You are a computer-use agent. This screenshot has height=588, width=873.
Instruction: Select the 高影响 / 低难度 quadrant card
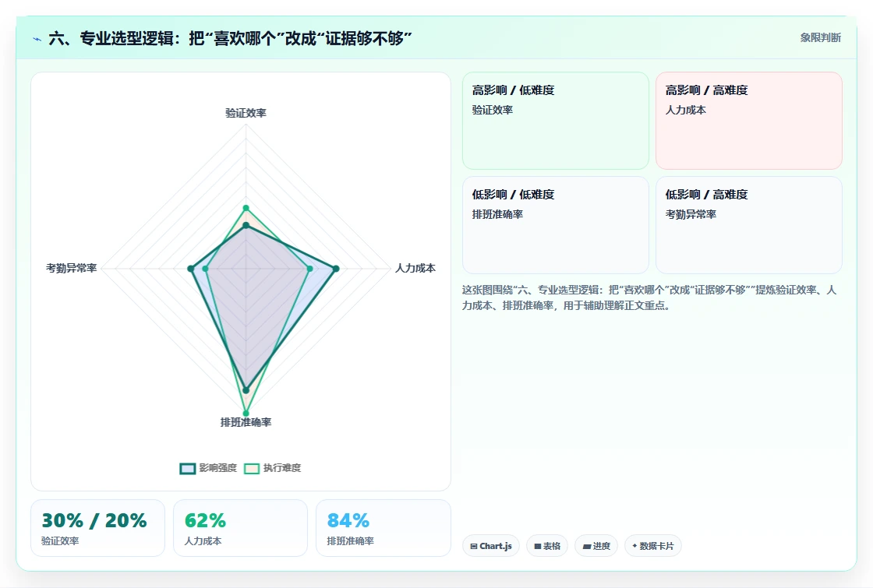[556, 121]
